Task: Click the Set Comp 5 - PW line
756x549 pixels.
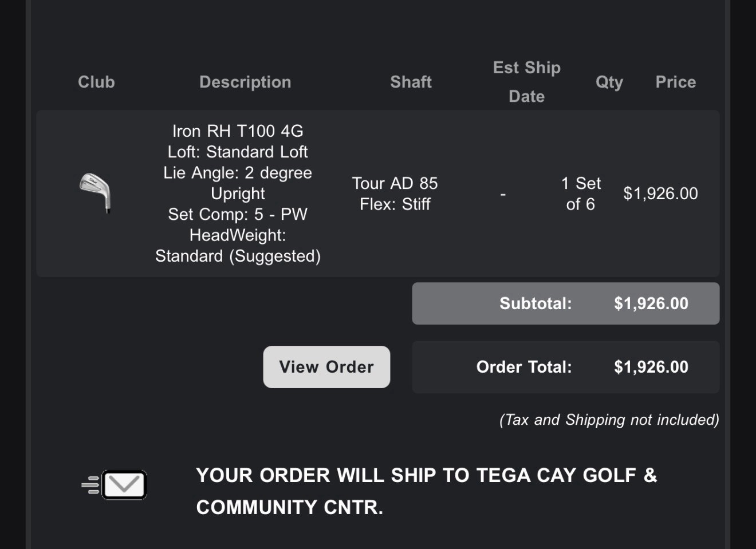Action: click(x=238, y=214)
